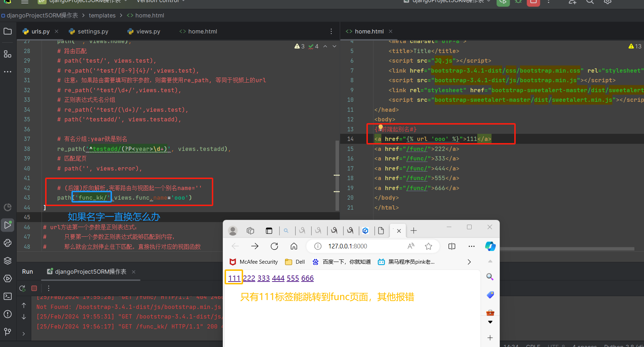Jump up the stack trace arrow
The width and height of the screenshot is (644, 347).
coord(24,305)
